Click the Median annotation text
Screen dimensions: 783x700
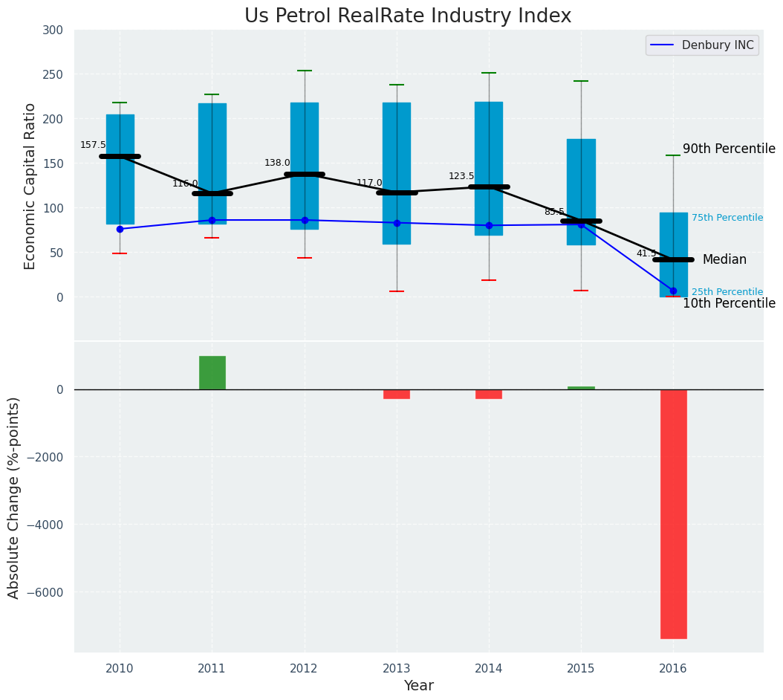[724, 259]
